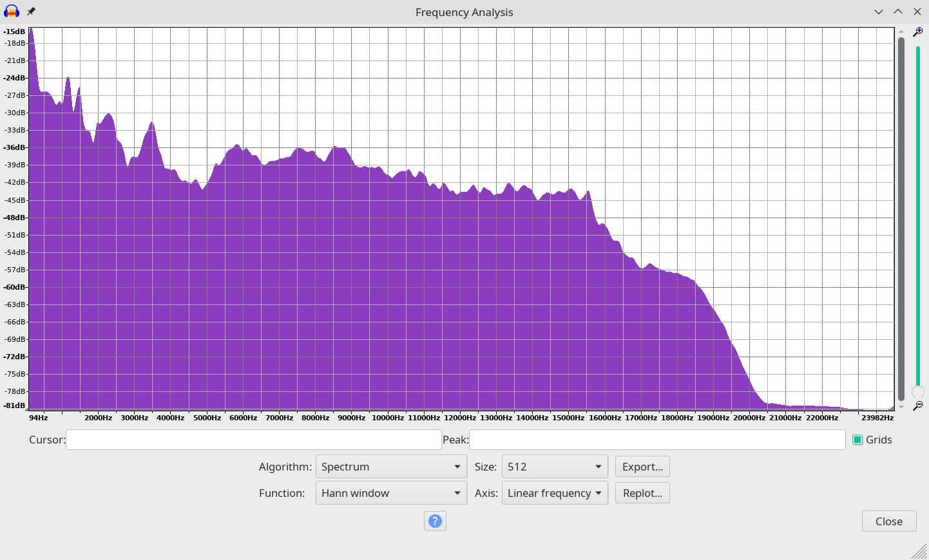Click the window resize grip corner
The width and height of the screenshot is (929, 560).
(919, 551)
